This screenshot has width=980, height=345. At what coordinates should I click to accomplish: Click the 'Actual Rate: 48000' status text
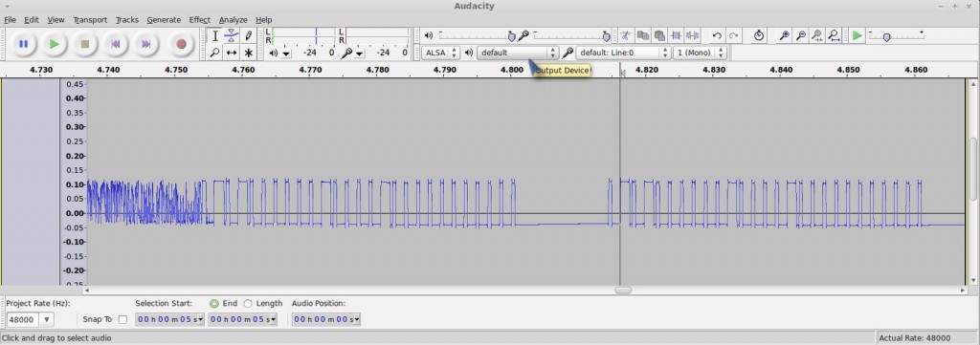tap(914, 337)
